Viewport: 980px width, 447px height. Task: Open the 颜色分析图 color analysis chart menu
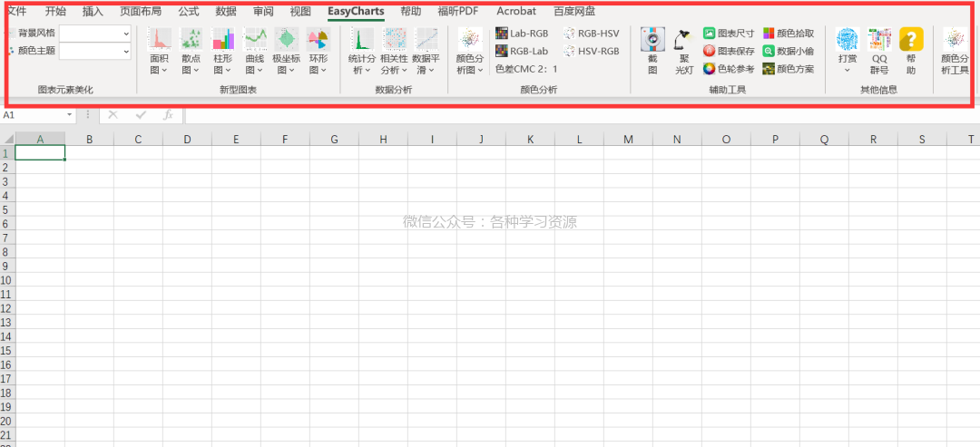click(470, 51)
